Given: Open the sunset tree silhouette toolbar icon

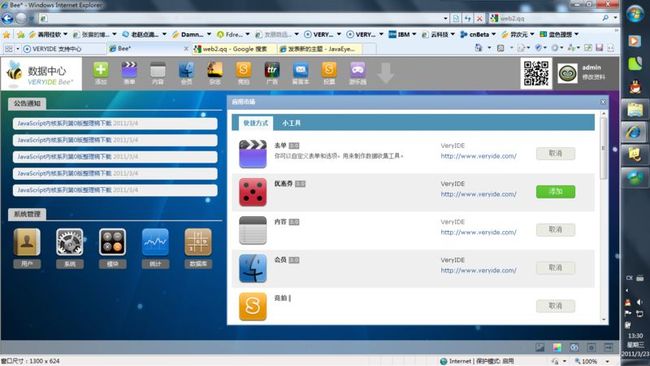Looking at the screenshot, I should coord(215,70).
